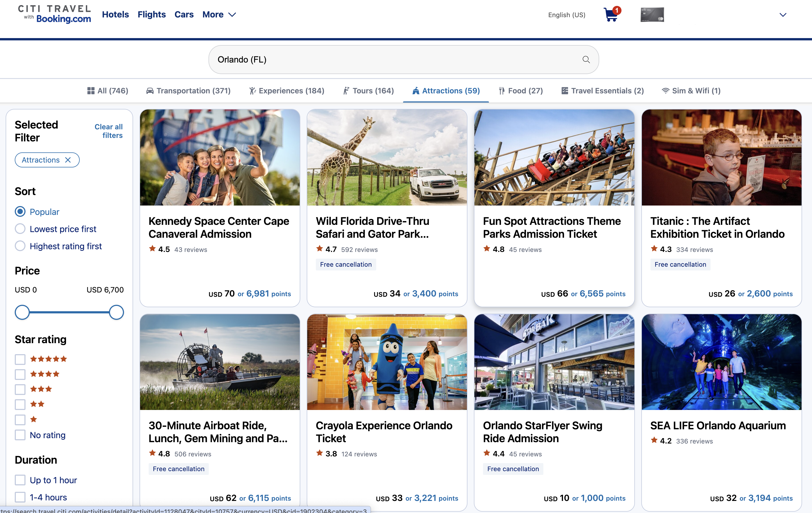812x513 pixels.
Task: Open Kennedy Space Center Cape Canaveral Admission title
Action: click(219, 228)
